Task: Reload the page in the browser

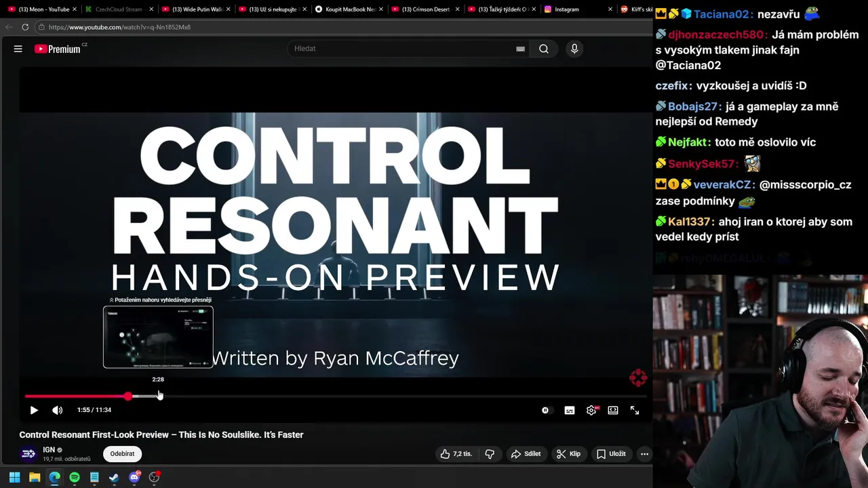Action: click(25, 27)
